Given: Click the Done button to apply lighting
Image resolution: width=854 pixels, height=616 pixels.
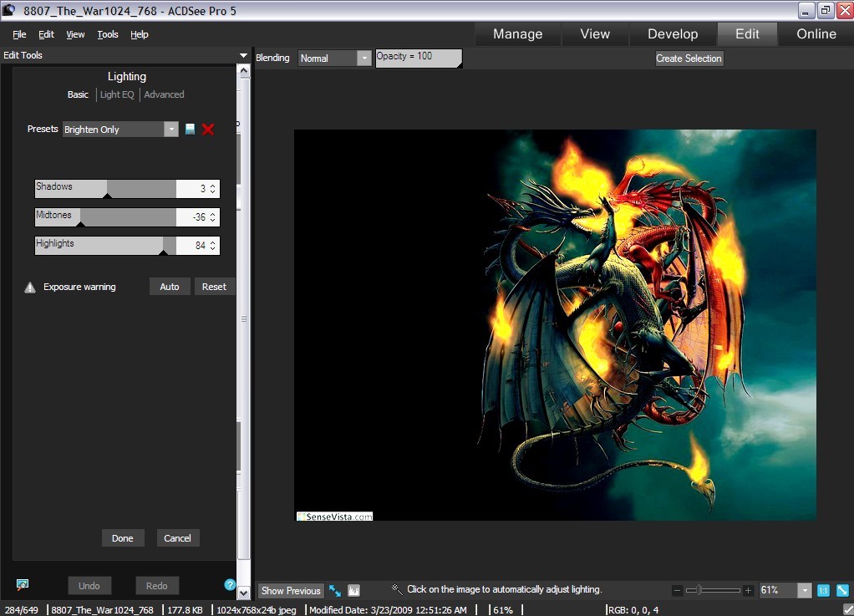Looking at the screenshot, I should [x=123, y=537].
